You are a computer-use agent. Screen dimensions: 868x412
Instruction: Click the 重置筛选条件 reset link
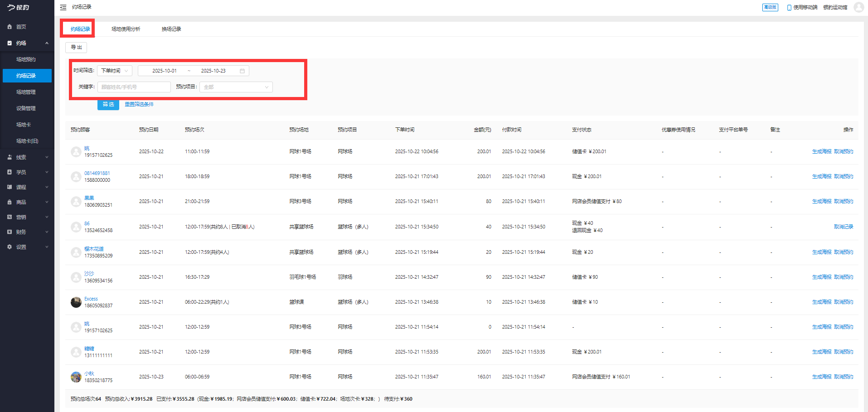click(x=139, y=104)
